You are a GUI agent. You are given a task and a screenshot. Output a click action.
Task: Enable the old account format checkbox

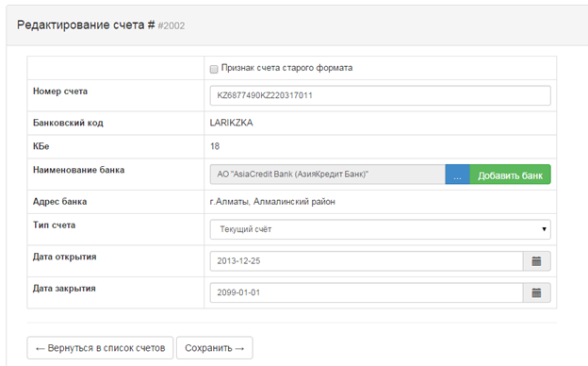click(214, 69)
